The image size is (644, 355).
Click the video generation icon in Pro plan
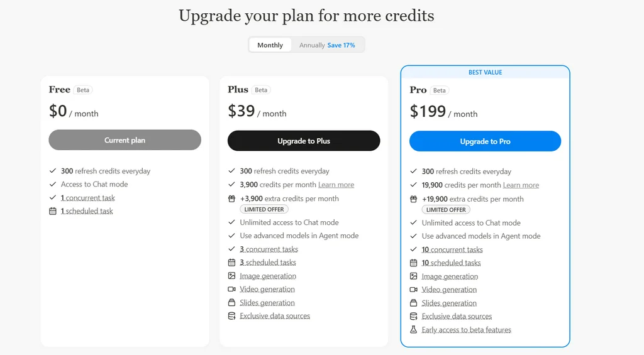click(414, 290)
